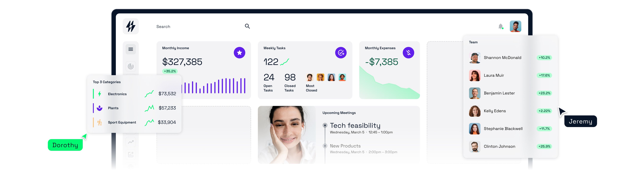The height and width of the screenshot is (170, 644).
Task: Select team member Laura Muir
Action: click(494, 75)
